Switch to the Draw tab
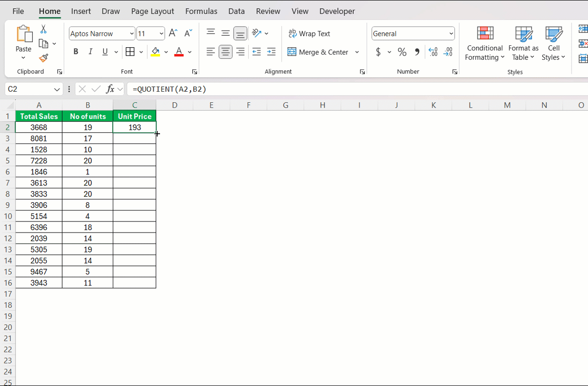 (x=111, y=11)
